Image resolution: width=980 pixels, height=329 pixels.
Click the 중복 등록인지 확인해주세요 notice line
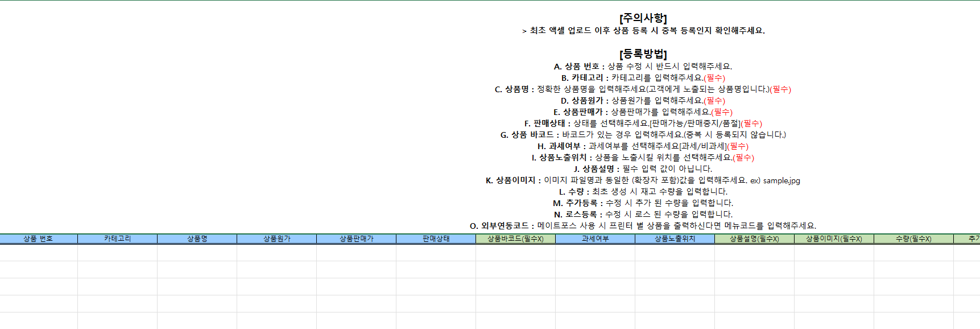[x=643, y=31]
